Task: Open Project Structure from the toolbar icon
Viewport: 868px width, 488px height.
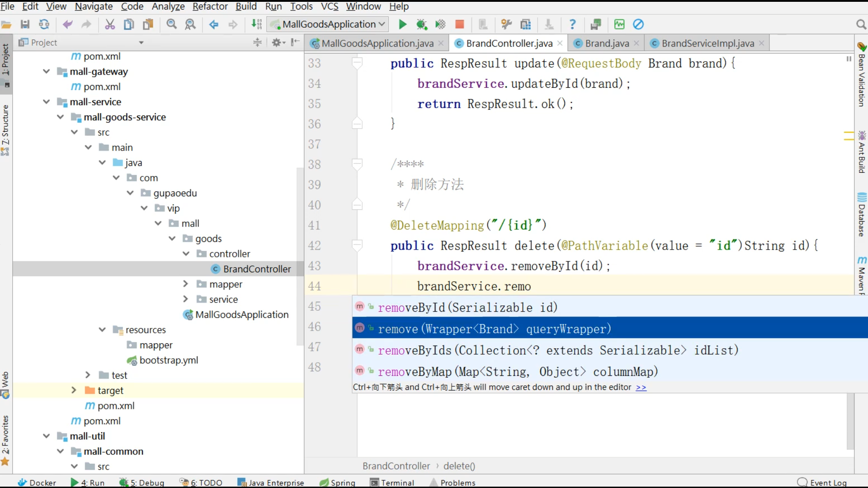Action: (525, 24)
